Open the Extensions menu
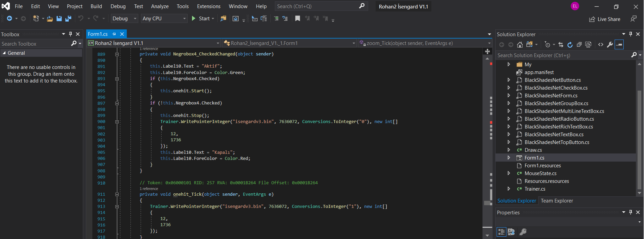644x239 pixels. (x=209, y=6)
